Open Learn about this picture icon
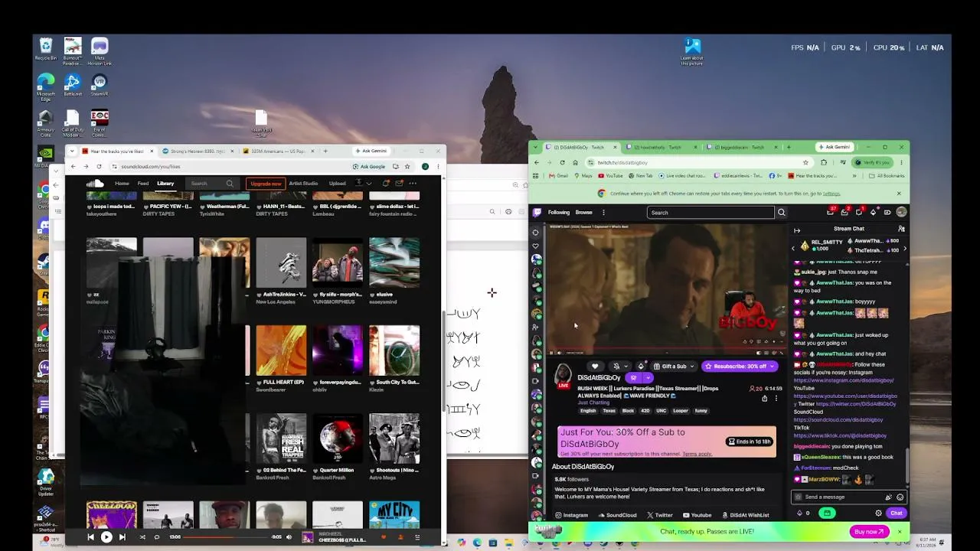The image size is (980, 551). (x=691, y=51)
